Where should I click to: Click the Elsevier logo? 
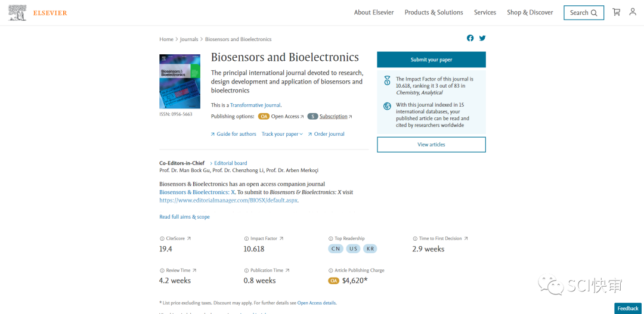point(39,13)
